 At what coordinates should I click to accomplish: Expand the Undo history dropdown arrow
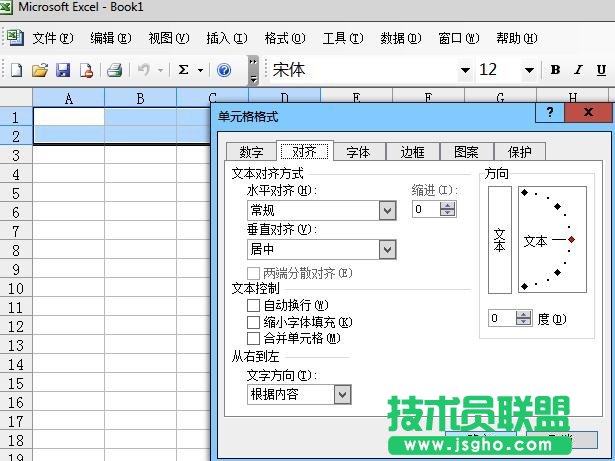tap(160, 71)
